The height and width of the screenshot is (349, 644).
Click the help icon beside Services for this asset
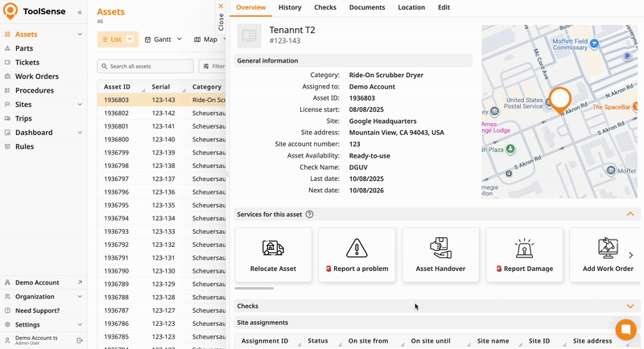click(310, 215)
